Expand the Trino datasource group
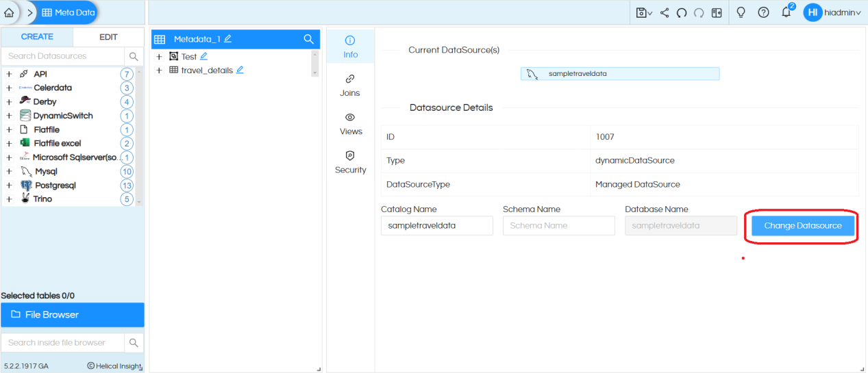The width and height of the screenshot is (868, 373). click(9, 198)
